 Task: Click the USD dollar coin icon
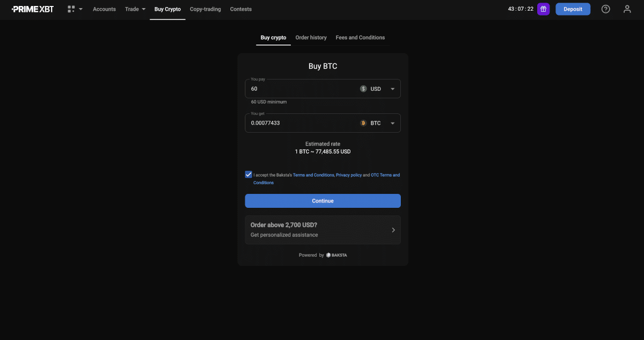point(363,89)
